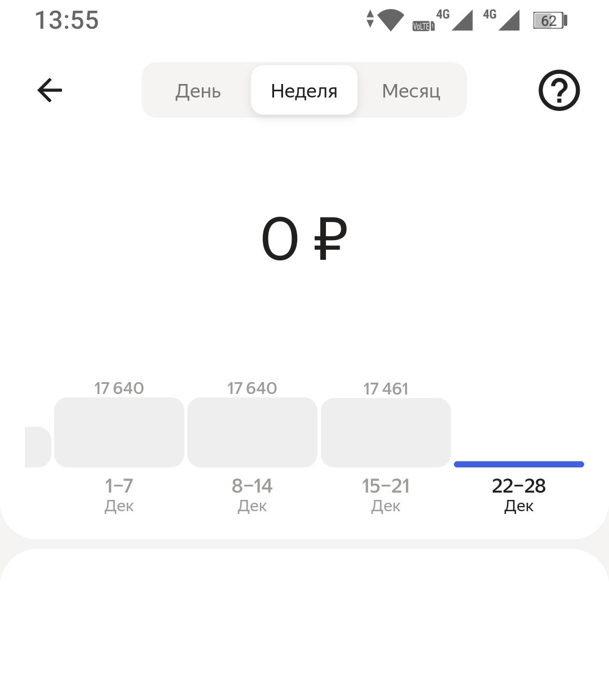This screenshot has width=609, height=700.
Task: Tap the 17 461 value label
Action: [386, 389]
